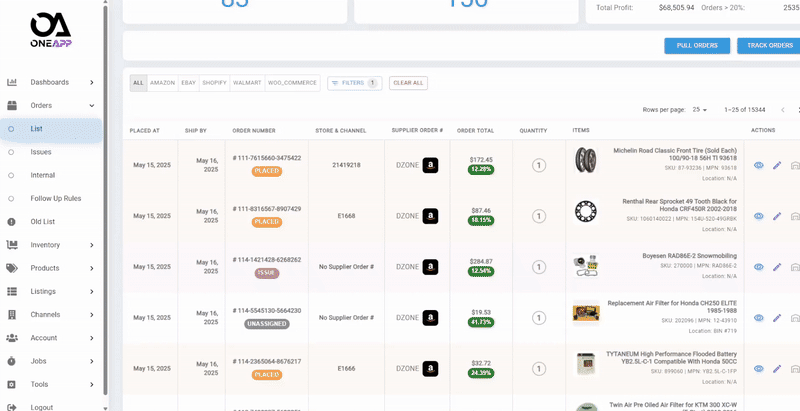The height and width of the screenshot is (411, 800).
Task: Click the Listings list icon
Action: [x=11, y=292]
